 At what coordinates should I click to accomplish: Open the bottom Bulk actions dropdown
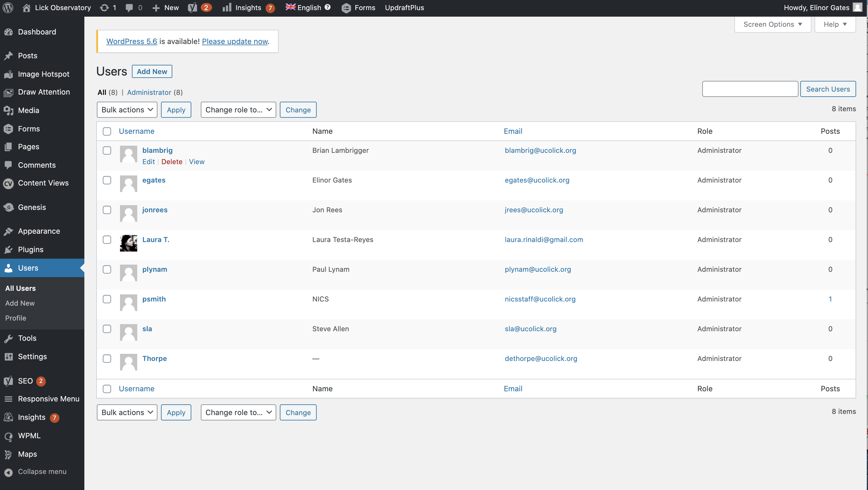click(127, 412)
